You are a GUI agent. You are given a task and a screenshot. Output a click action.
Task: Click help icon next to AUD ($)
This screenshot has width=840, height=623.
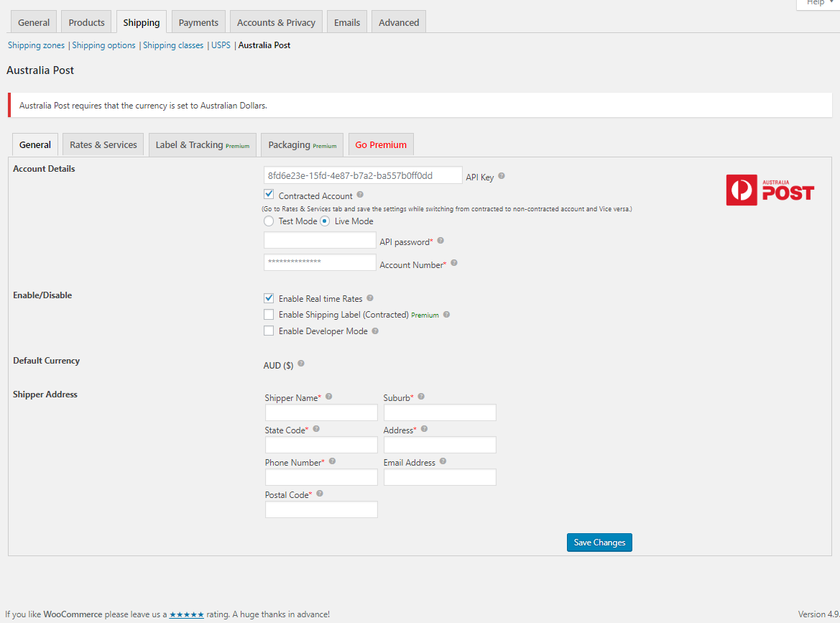point(301,363)
